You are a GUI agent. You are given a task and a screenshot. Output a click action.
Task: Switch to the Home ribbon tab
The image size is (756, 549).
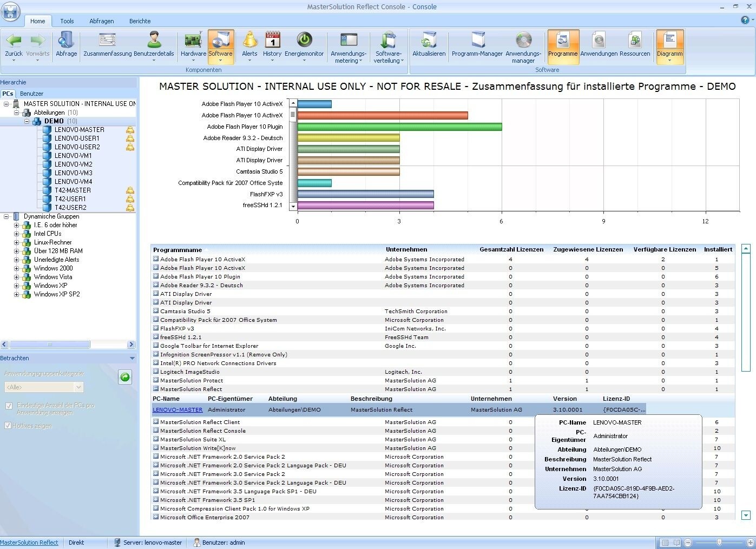coord(38,21)
